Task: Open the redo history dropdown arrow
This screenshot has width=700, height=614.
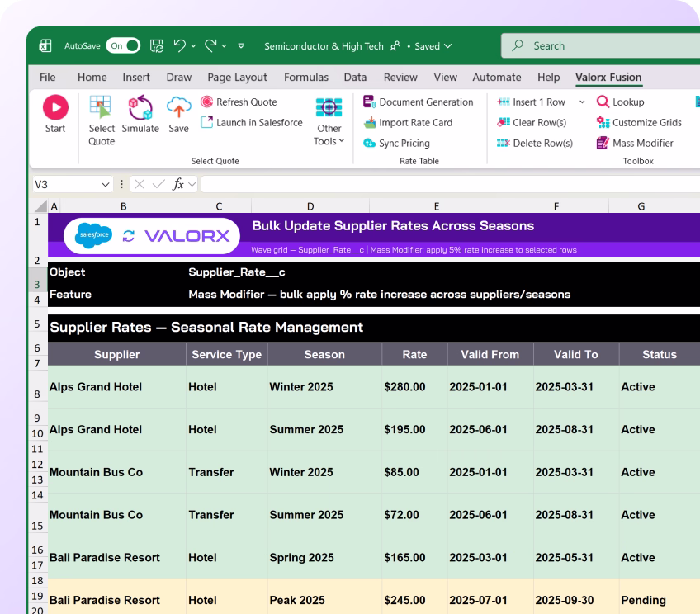Action: 224,46
